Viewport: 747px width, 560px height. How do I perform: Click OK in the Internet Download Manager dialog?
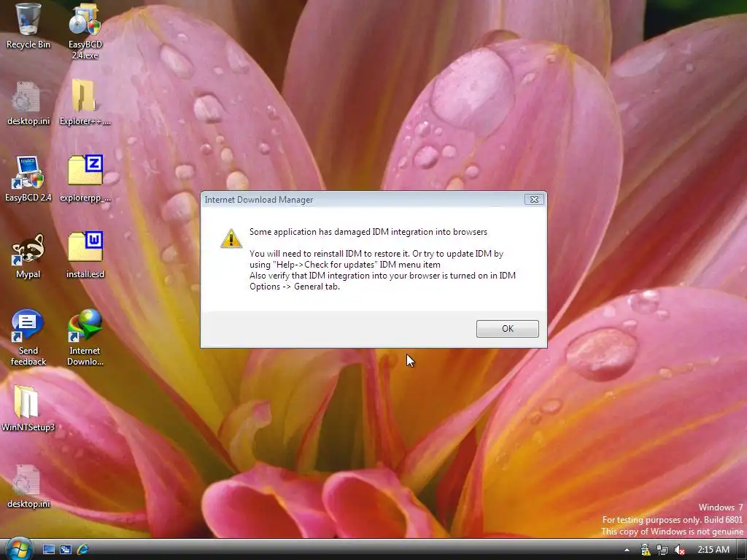click(508, 329)
